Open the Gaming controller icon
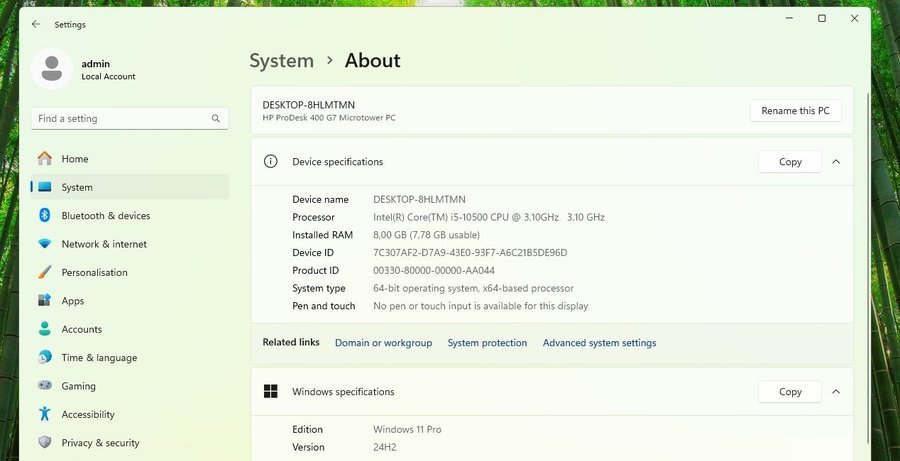This screenshot has width=900, height=461. [x=44, y=386]
